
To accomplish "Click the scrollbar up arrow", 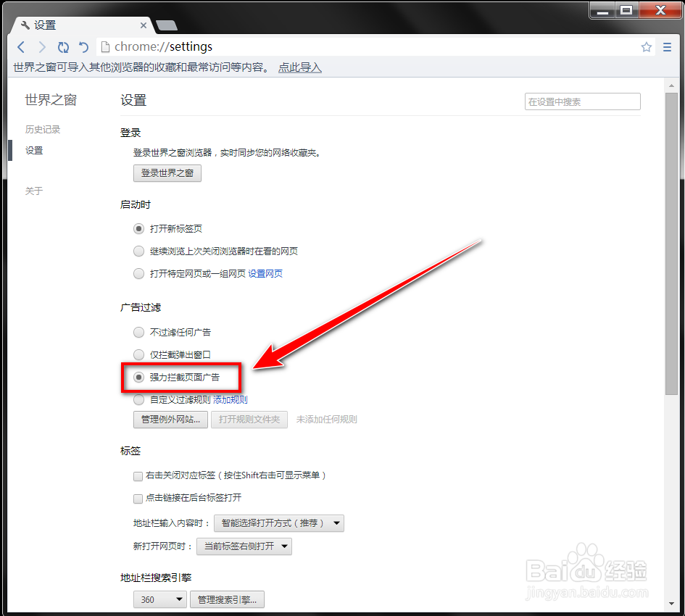I will pos(671,86).
